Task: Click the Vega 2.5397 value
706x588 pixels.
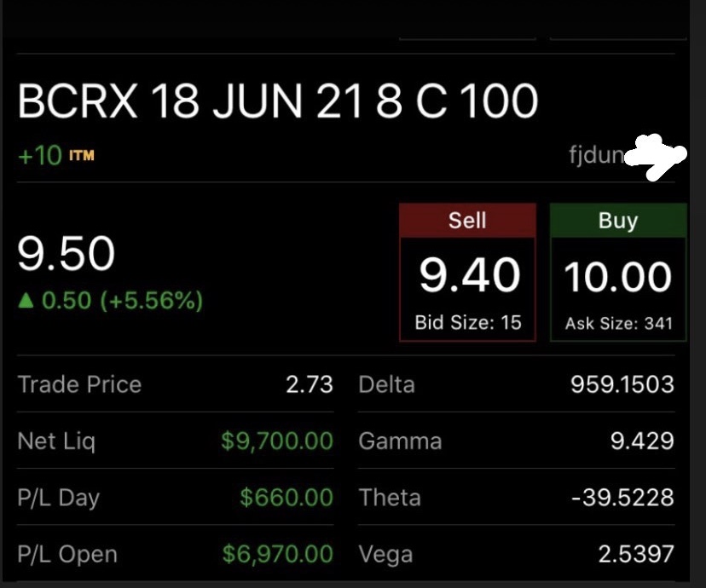Action: pyautogui.click(x=636, y=554)
